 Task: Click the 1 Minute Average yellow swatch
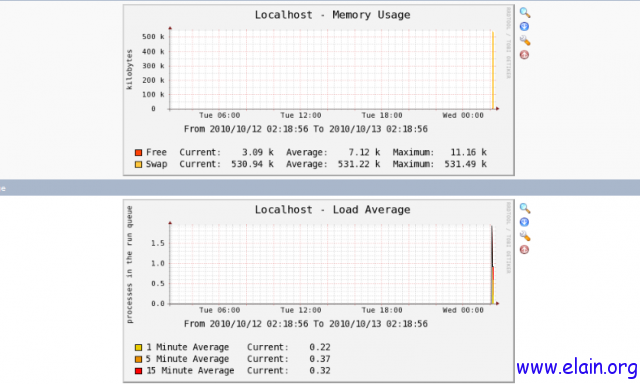click(138, 348)
